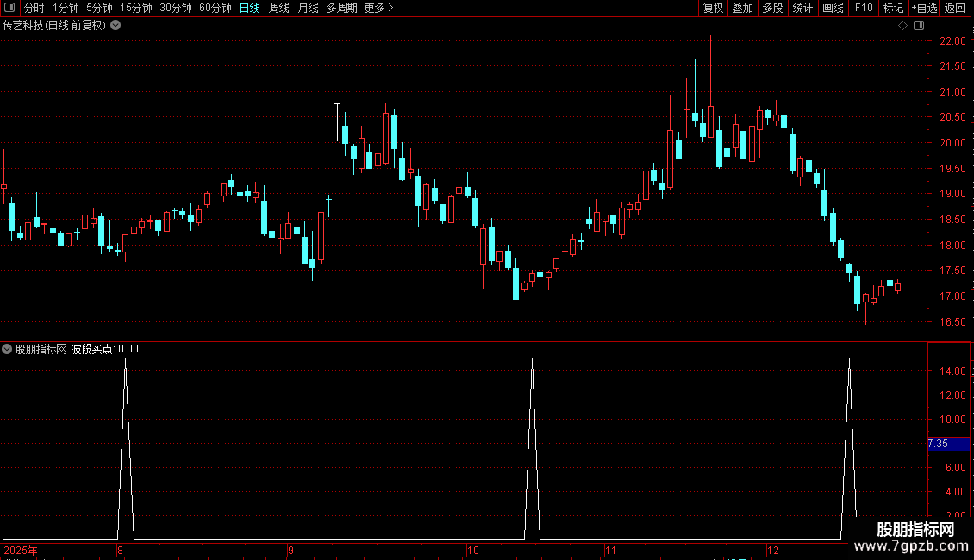
Task: Switch to 月线 monthly chart
Action: pyautogui.click(x=308, y=8)
